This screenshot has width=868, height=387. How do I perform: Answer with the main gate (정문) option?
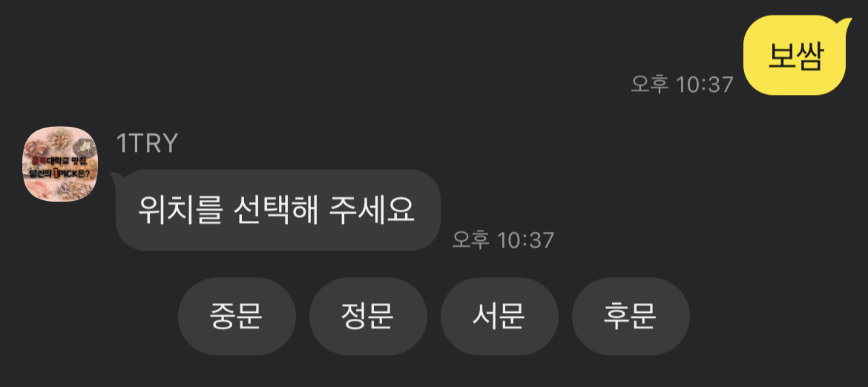tap(368, 317)
